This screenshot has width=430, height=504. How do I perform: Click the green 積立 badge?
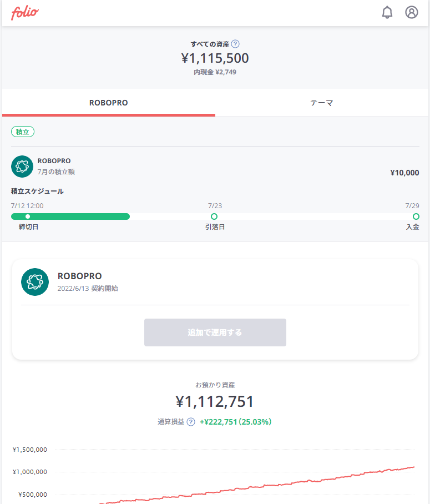pos(23,132)
